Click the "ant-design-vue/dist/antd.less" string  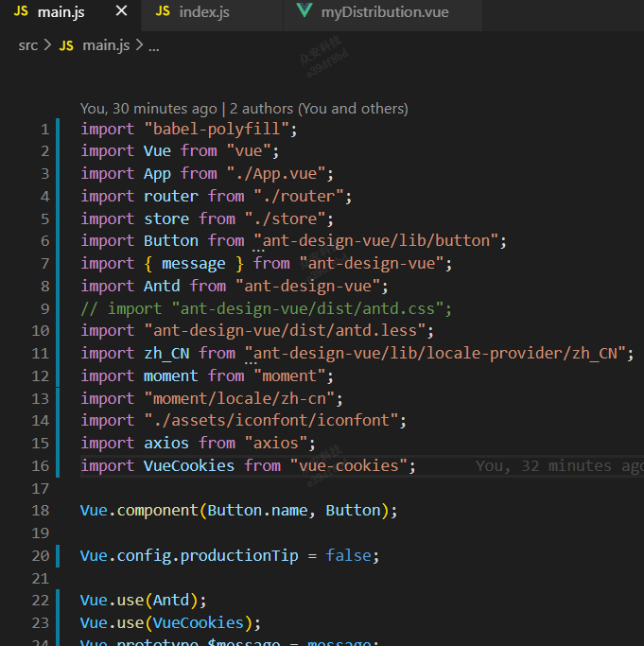point(286,330)
